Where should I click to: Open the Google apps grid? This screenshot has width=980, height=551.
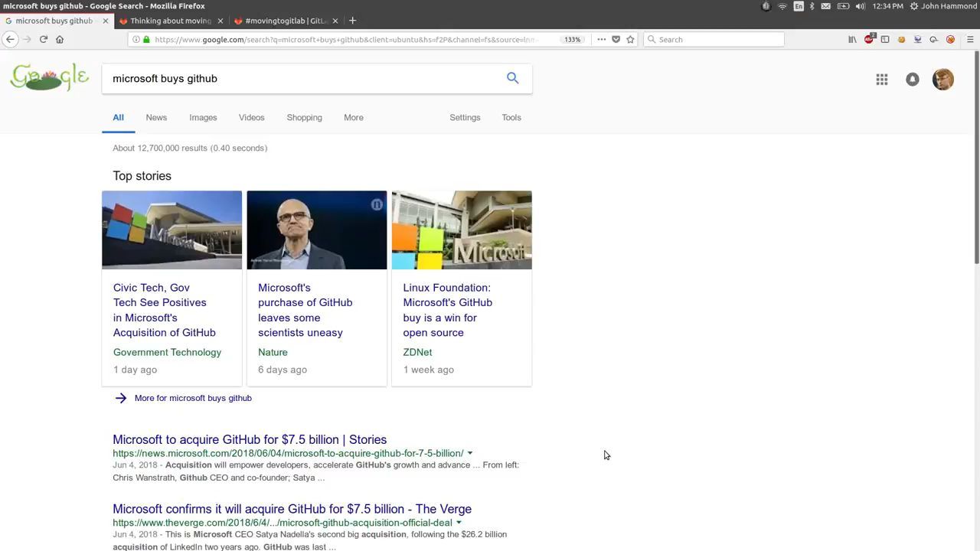[882, 79]
